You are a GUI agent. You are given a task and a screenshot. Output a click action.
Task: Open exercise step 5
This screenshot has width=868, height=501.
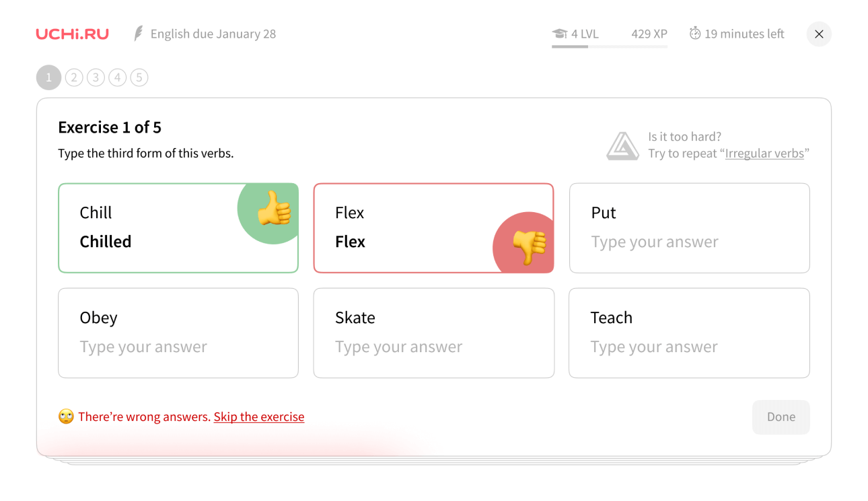click(139, 78)
